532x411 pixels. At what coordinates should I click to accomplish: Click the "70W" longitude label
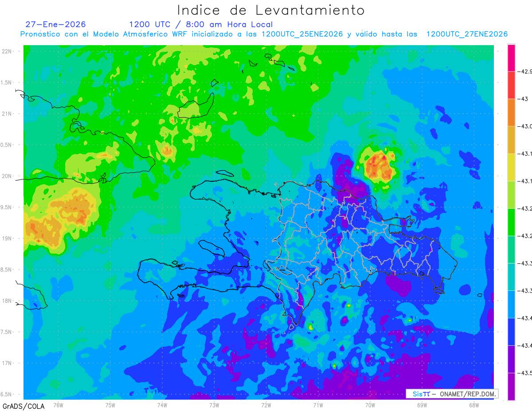pyautogui.click(x=370, y=405)
